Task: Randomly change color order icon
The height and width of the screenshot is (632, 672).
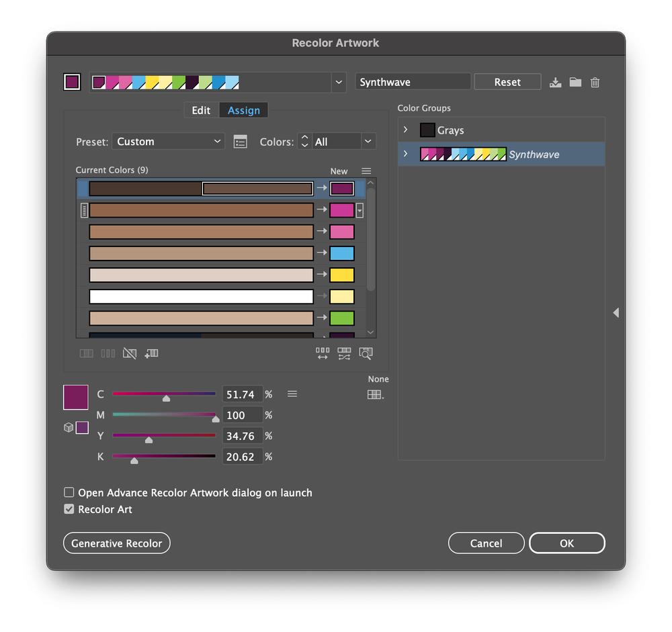Action: (x=323, y=353)
